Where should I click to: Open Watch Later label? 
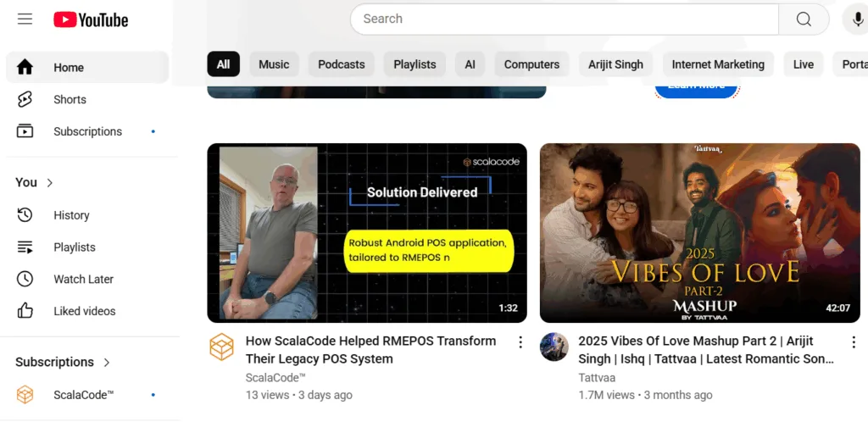pos(84,280)
